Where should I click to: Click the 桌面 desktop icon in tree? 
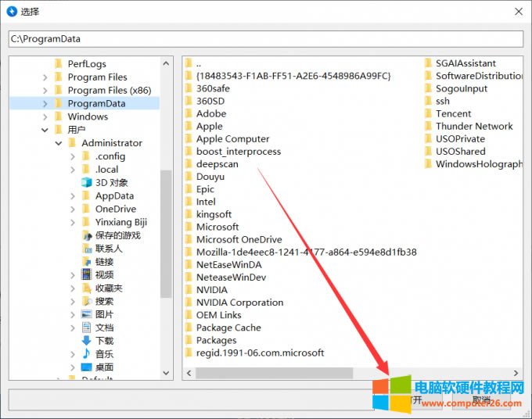[86, 367]
